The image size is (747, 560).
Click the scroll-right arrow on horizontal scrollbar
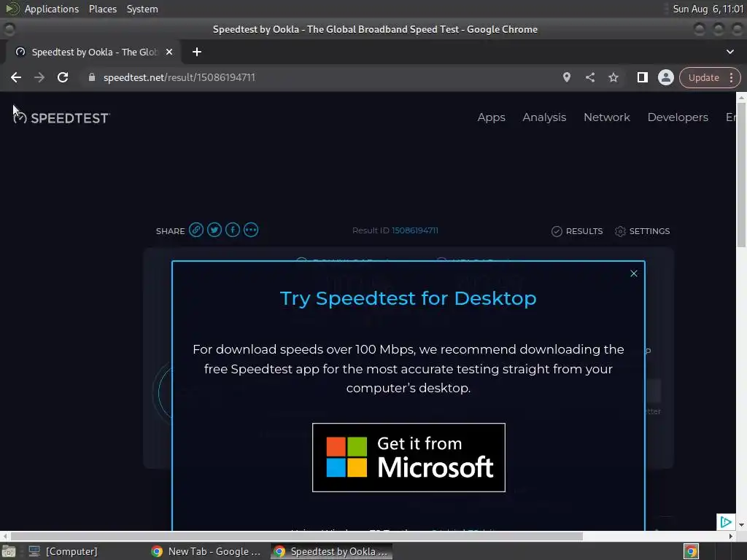point(731,536)
